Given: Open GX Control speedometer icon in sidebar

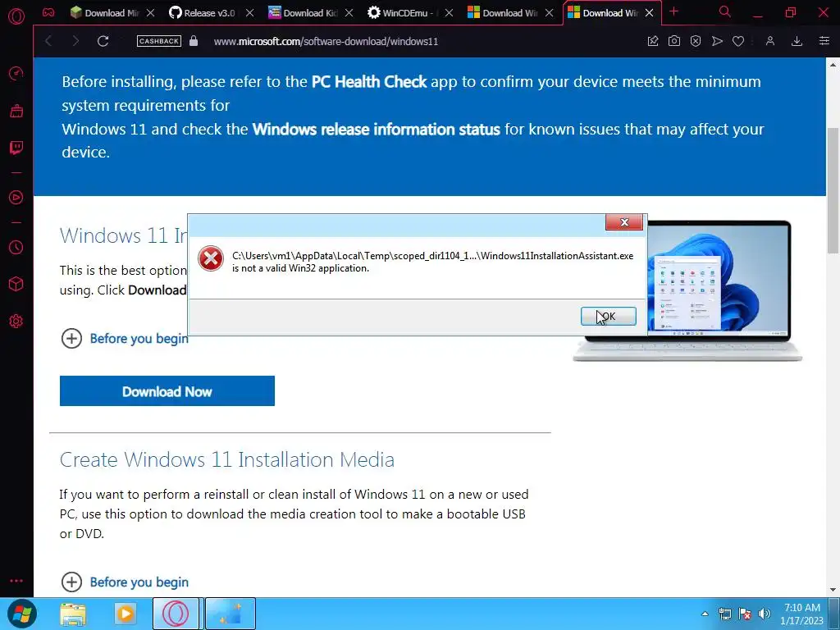Looking at the screenshot, I should [16, 73].
